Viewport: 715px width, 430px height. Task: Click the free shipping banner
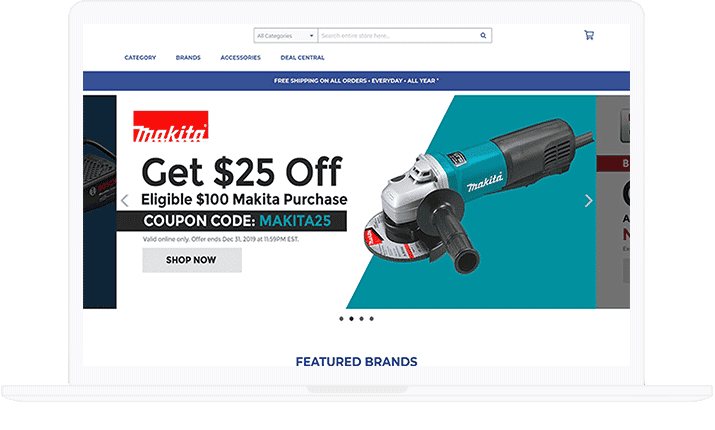coord(356,81)
